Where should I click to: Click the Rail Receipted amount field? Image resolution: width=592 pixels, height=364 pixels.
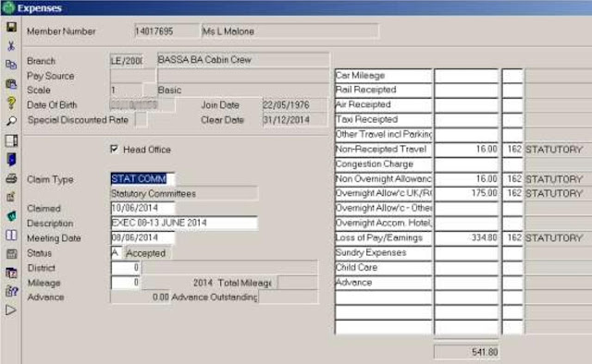[x=466, y=91]
